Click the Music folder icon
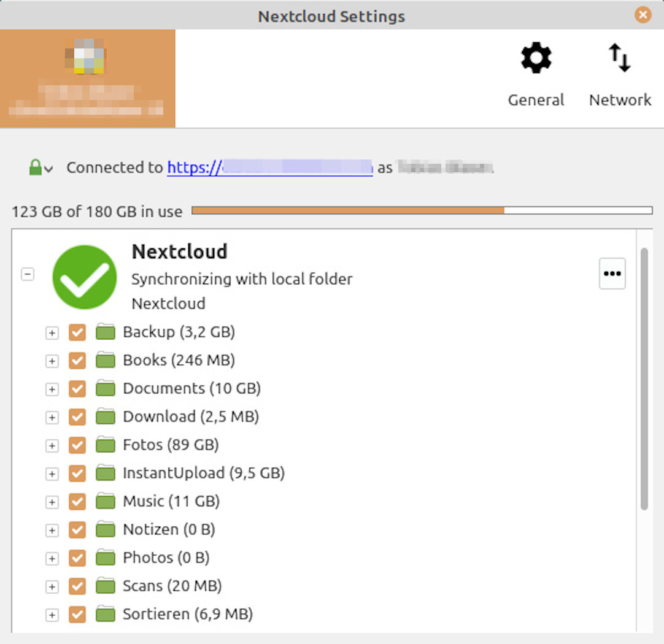The width and height of the screenshot is (664, 644). [x=106, y=501]
